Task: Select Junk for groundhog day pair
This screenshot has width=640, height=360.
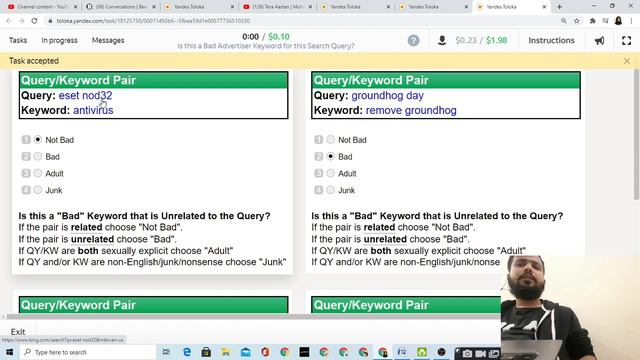Action: coord(331,190)
